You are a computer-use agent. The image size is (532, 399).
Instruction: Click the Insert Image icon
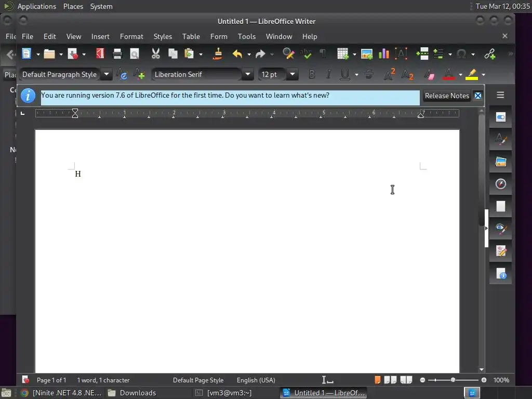tap(367, 54)
